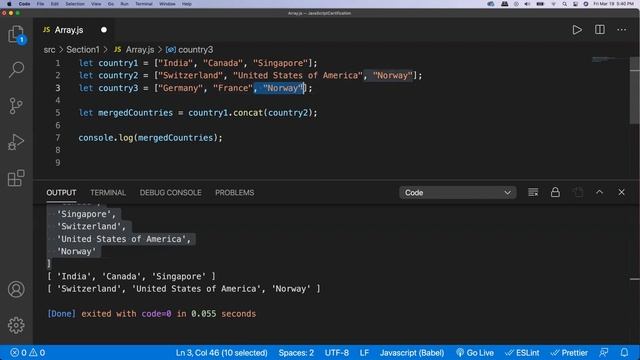Run code with the play button
Screen dimensions: 640x360
577,30
